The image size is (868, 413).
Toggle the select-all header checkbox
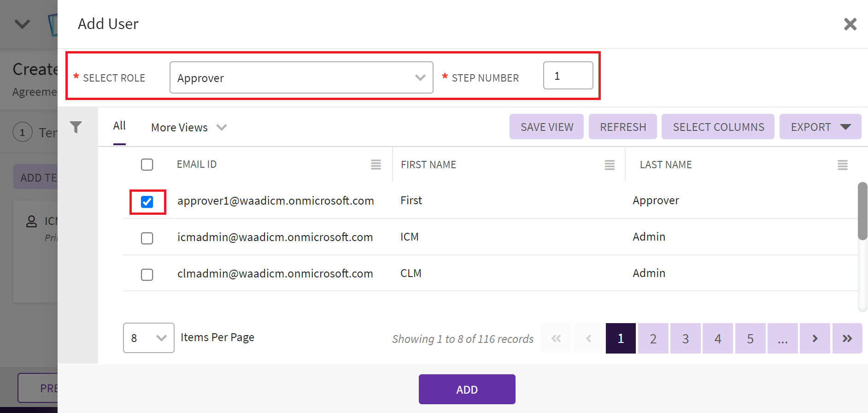point(147,165)
